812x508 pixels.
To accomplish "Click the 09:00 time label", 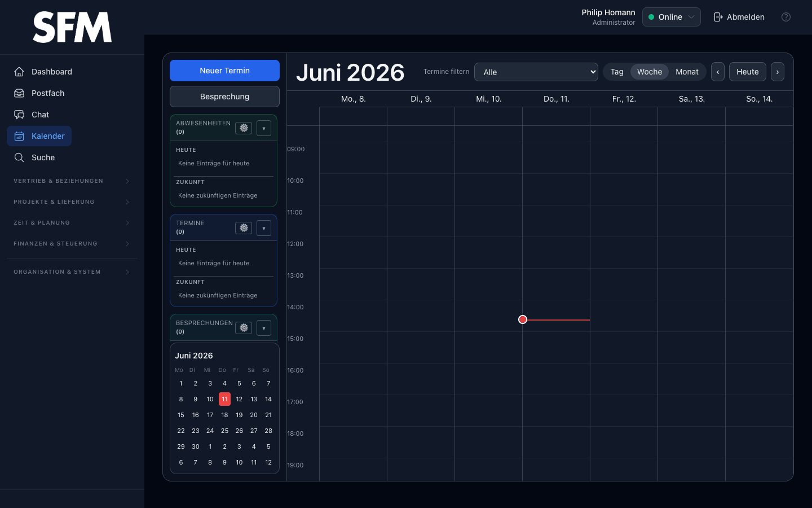I will (x=295, y=149).
